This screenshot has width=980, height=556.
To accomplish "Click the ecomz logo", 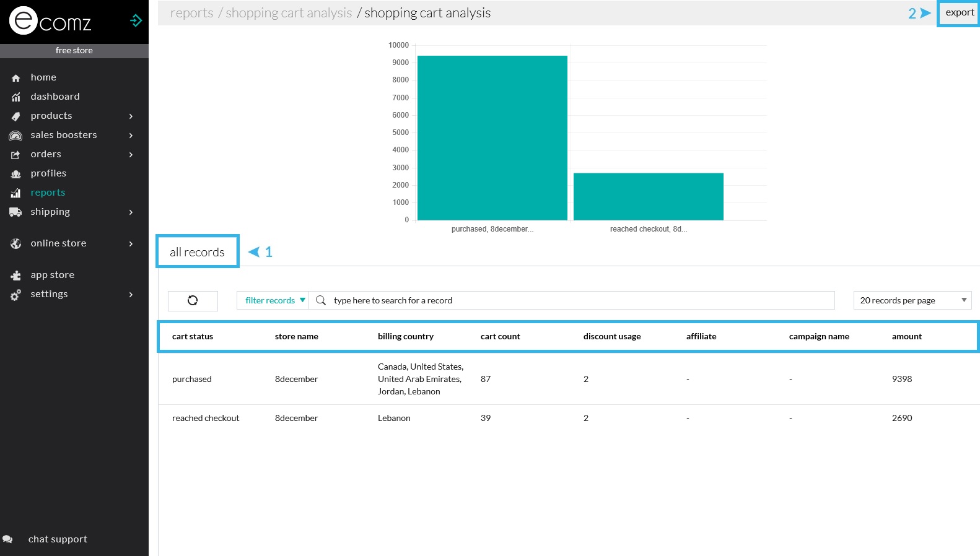I will (51, 21).
